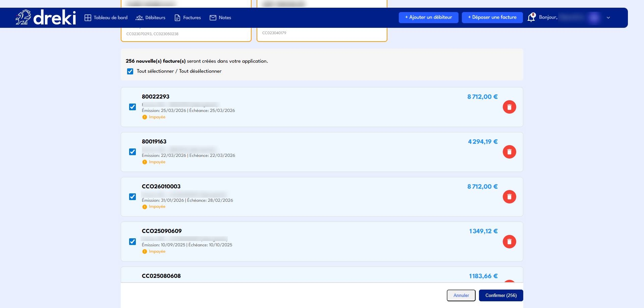Open the Factures section

[188, 18]
